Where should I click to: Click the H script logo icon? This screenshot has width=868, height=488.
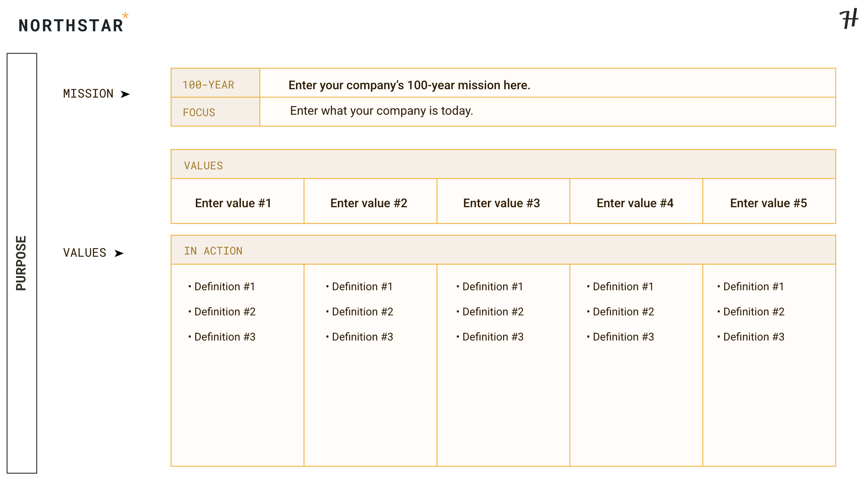click(849, 19)
